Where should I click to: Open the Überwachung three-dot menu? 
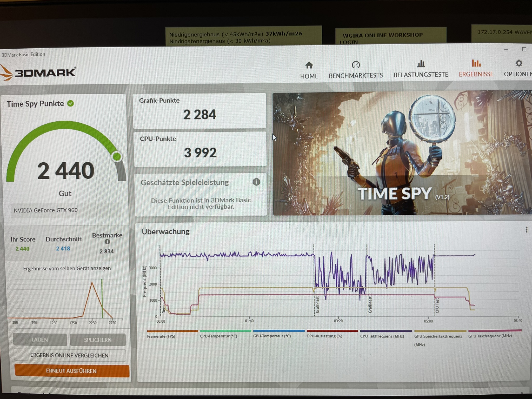click(526, 230)
